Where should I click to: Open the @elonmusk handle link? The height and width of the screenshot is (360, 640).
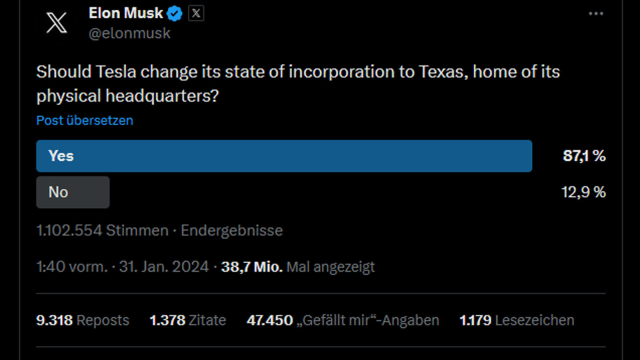(x=129, y=33)
